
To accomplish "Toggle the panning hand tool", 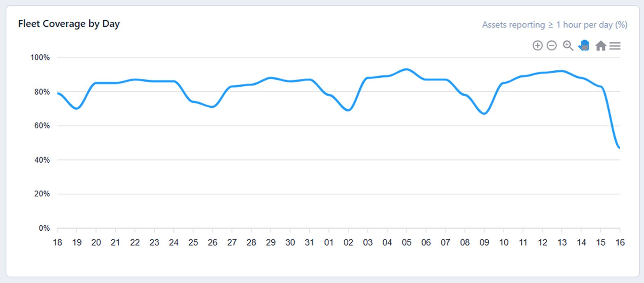I will [x=584, y=45].
